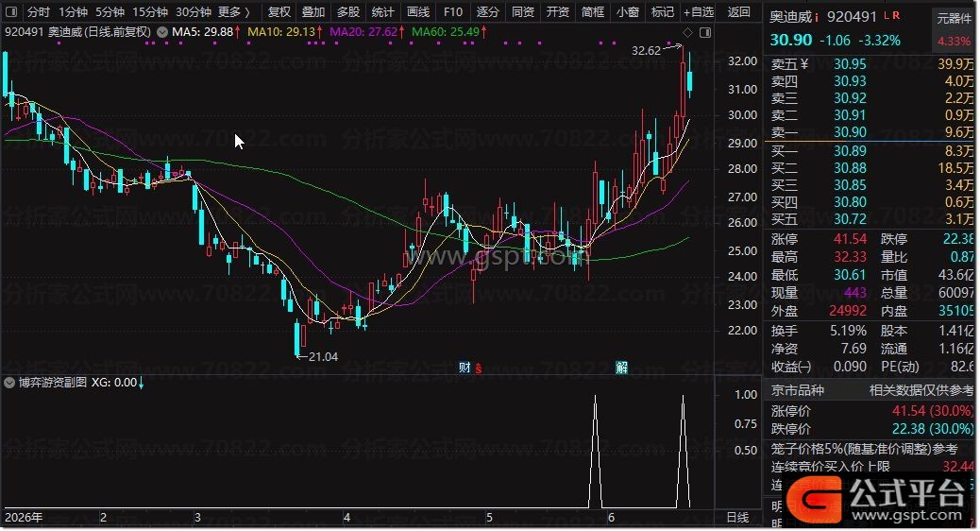The width and height of the screenshot is (980, 531).
Task: Click the diamond marker icon above chart
Action: click(x=687, y=32)
